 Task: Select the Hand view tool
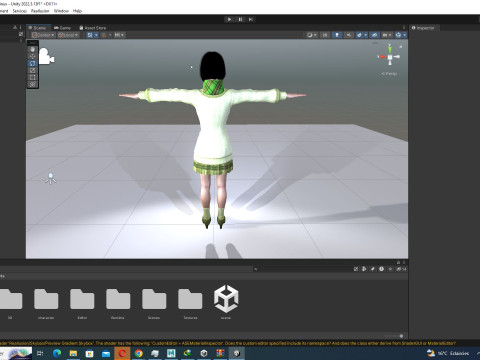pos(33,49)
